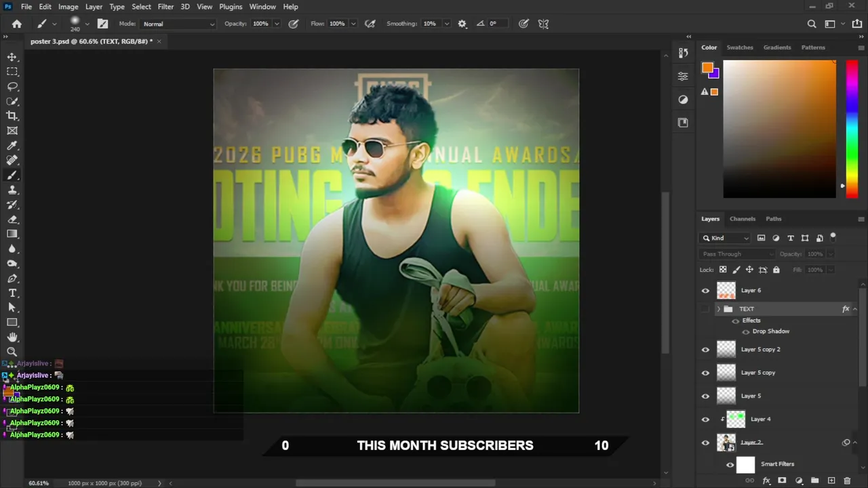
Task: Click the hue spectrum slider
Action: click(852, 129)
